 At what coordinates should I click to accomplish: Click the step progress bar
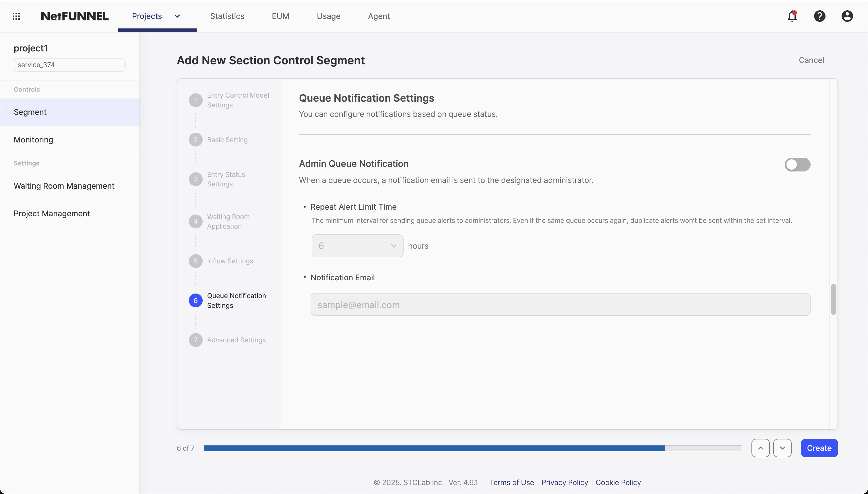point(473,448)
